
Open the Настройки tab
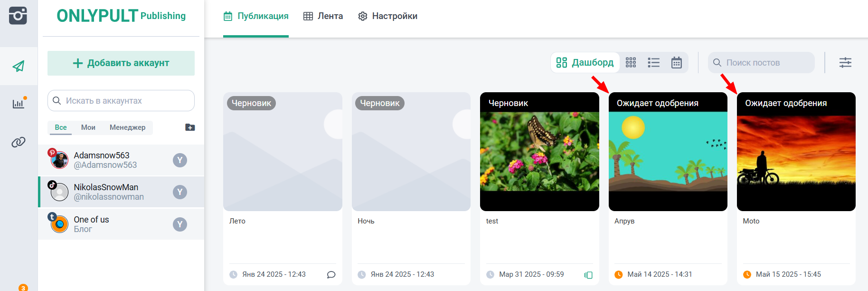click(388, 16)
